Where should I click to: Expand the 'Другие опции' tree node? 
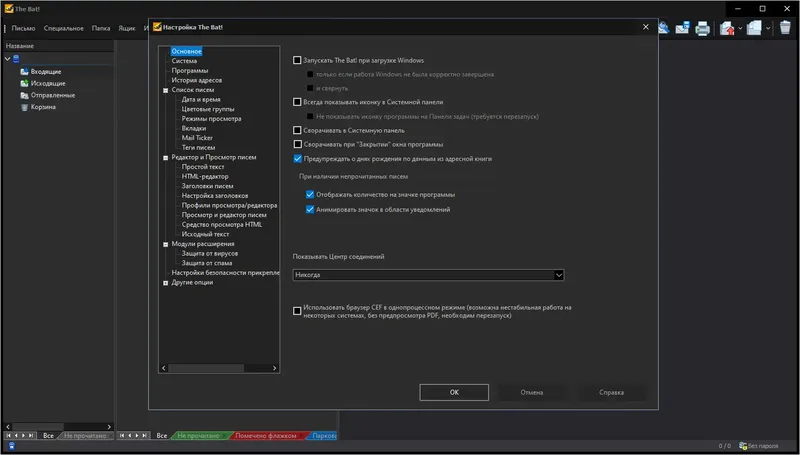165,283
